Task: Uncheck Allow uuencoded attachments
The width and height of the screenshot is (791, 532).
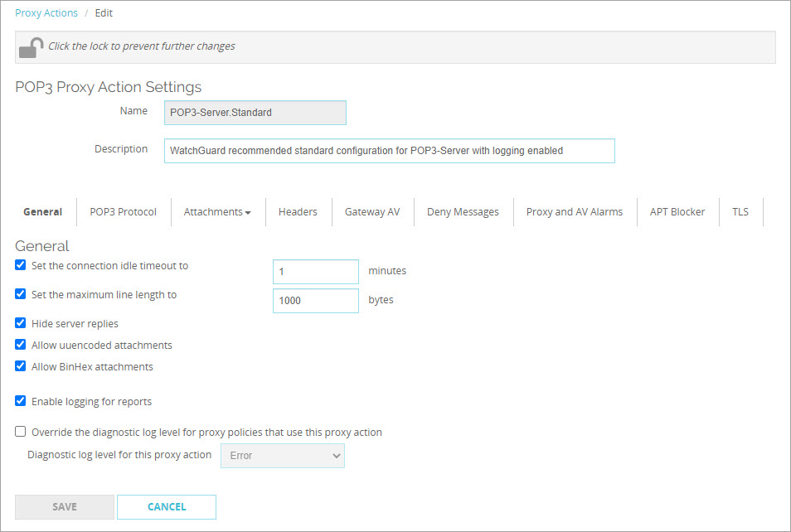Action: (x=20, y=345)
